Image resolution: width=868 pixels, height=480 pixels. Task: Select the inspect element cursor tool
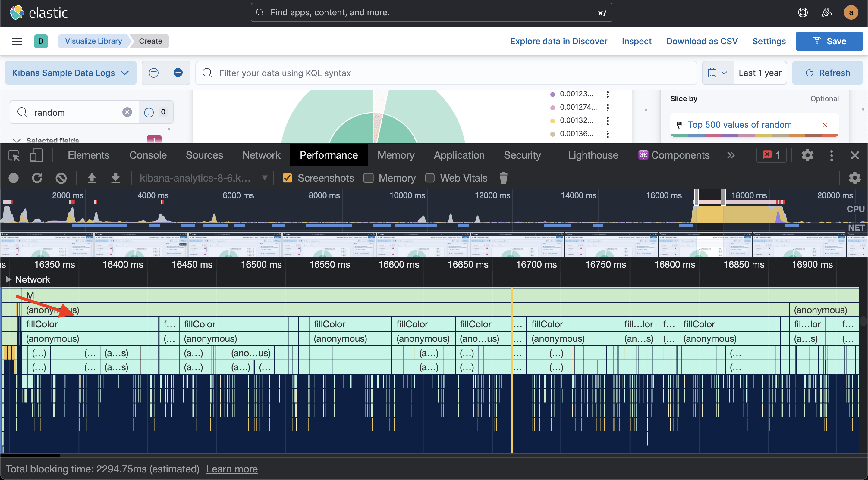point(14,155)
